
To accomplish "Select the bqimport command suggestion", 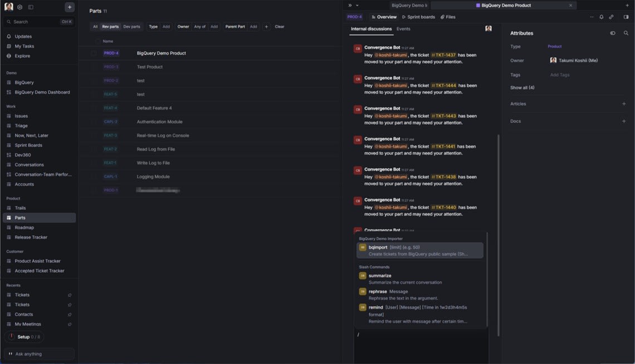I will point(419,250).
